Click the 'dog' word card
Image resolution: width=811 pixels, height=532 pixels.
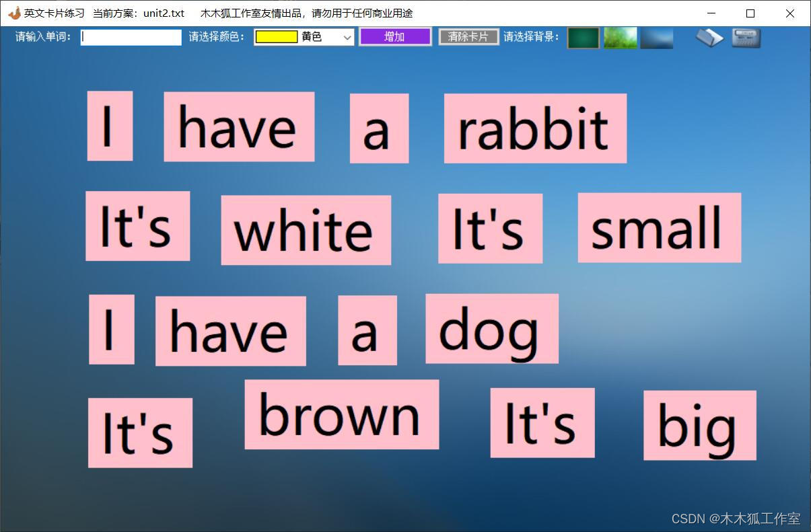492,329
